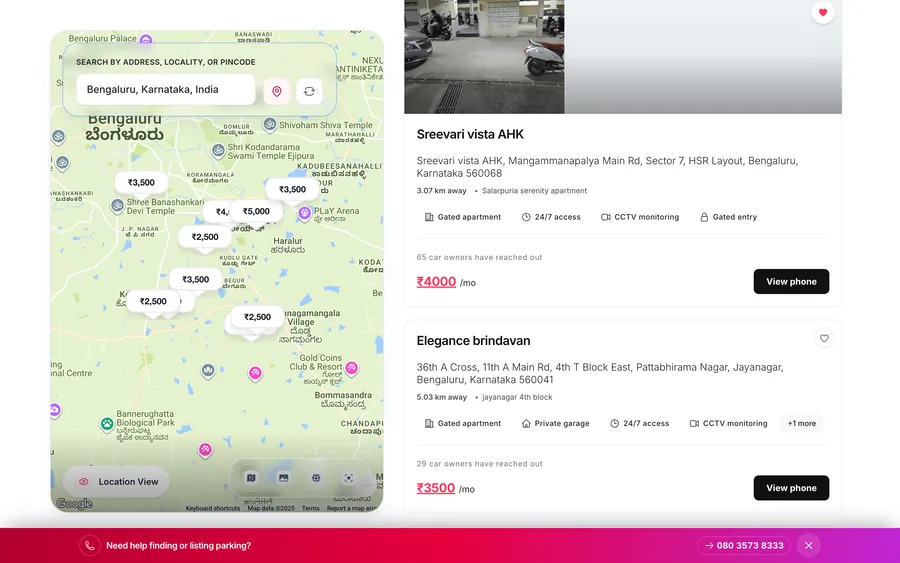Click the address search field with Bengaluru
The image size is (900, 563).
pyautogui.click(x=166, y=90)
